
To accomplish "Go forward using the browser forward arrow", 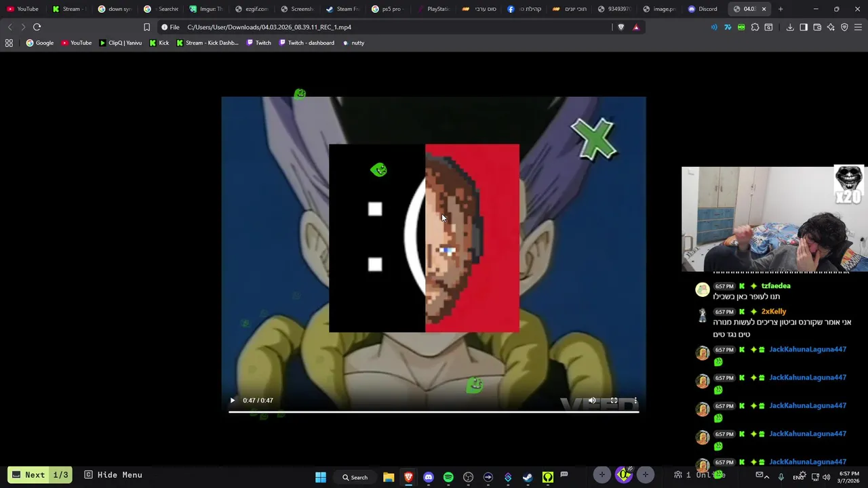I will [23, 27].
